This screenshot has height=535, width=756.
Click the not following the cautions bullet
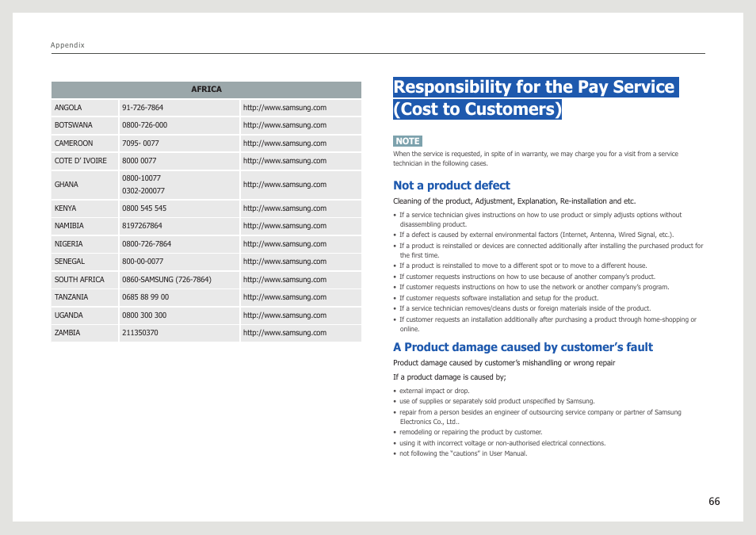(x=464, y=453)
